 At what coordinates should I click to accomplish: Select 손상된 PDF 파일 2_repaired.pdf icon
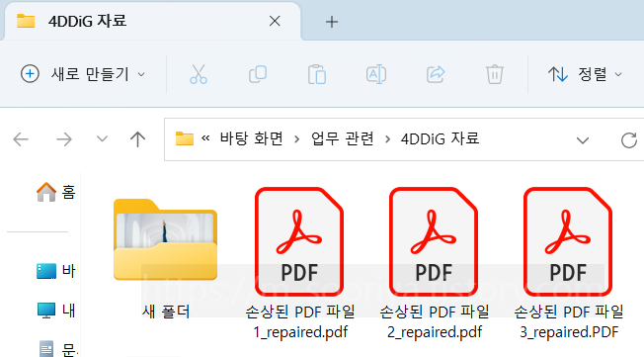pos(434,242)
